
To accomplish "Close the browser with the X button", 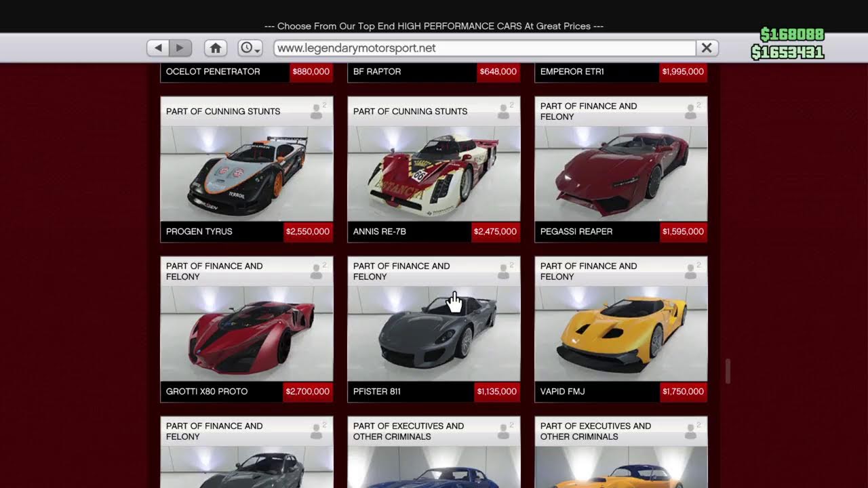I will pos(707,48).
